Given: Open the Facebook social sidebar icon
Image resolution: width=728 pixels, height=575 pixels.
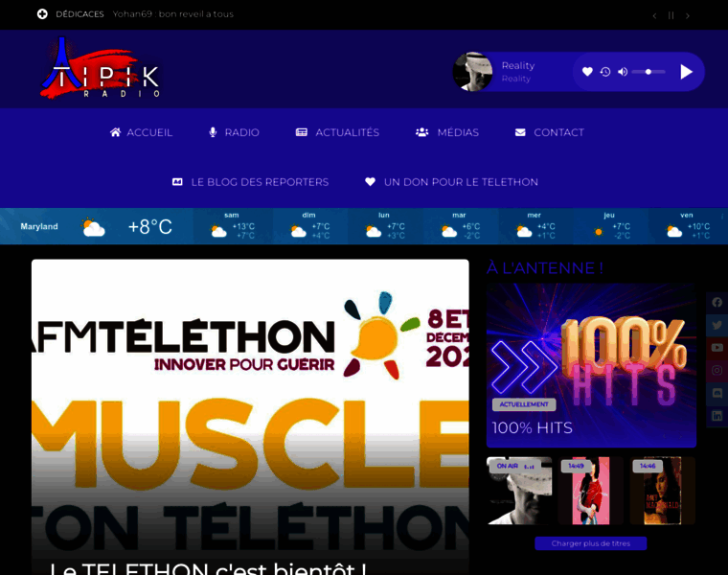Looking at the screenshot, I should (x=717, y=303).
